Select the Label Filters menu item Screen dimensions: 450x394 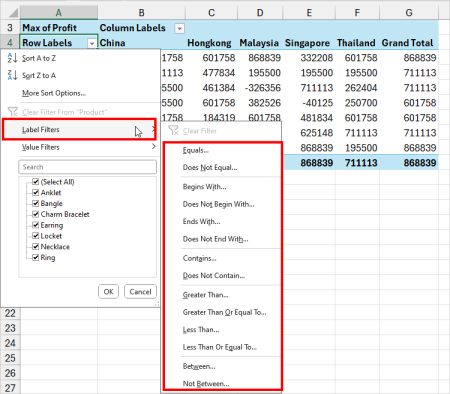[x=79, y=129]
